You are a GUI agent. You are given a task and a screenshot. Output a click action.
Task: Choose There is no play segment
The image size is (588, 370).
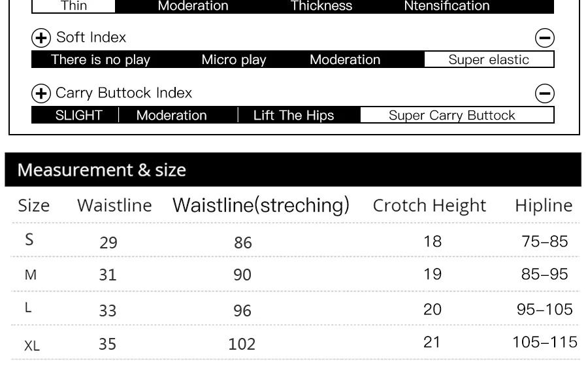click(x=101, y=59)
